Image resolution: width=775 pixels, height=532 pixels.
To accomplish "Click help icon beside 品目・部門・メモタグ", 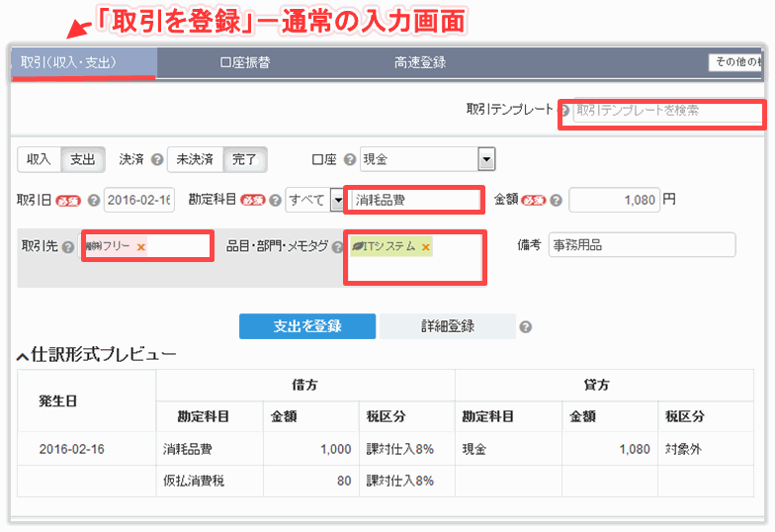I will pos(338,247).
